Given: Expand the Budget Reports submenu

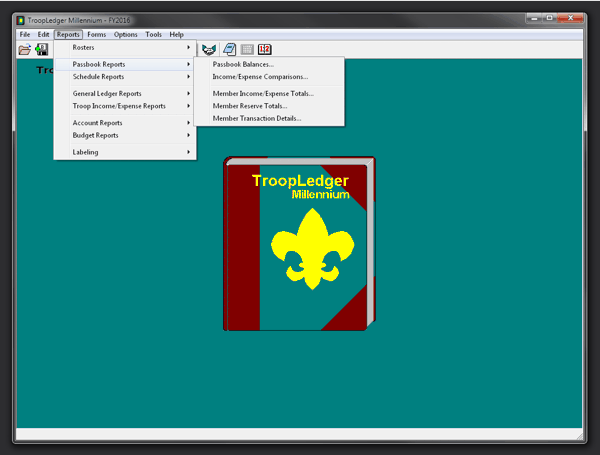Looking at the screenshot, I should [125, 135].
